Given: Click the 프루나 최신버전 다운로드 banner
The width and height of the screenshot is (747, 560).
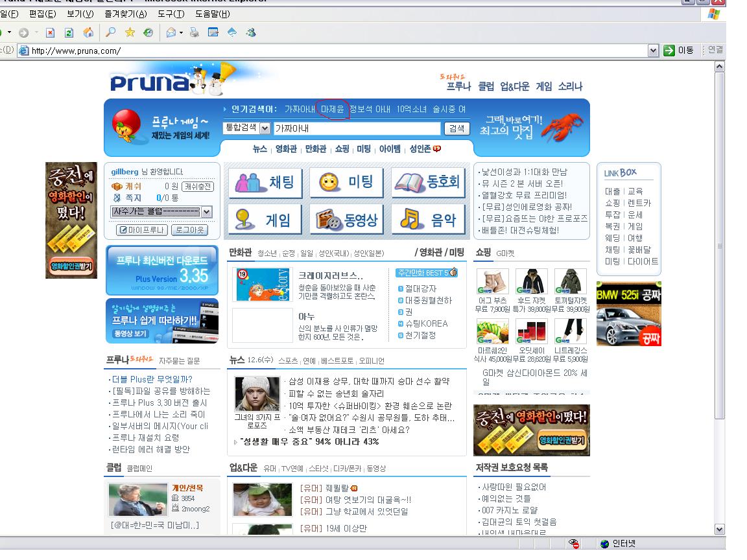Looking at the screenshot, I should (162, 270).
